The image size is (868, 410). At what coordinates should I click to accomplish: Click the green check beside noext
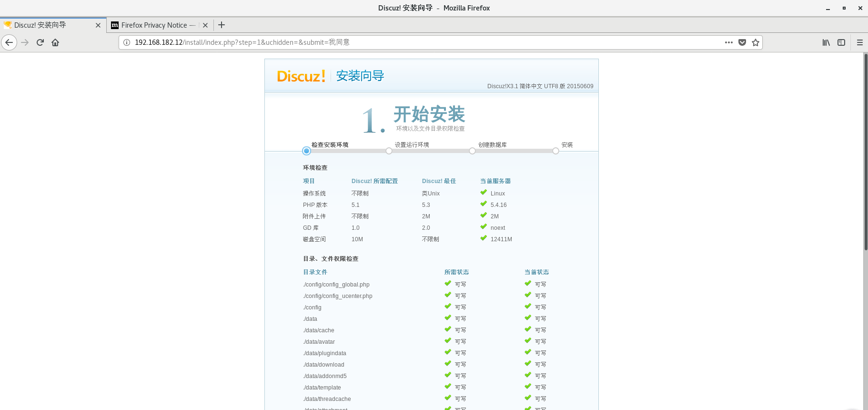pos(484,227)
